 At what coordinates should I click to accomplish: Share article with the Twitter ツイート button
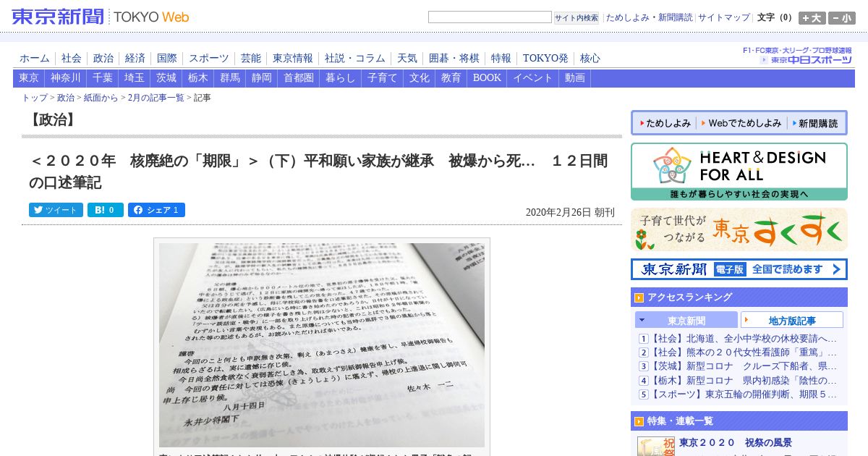click(x=56, y=210)
